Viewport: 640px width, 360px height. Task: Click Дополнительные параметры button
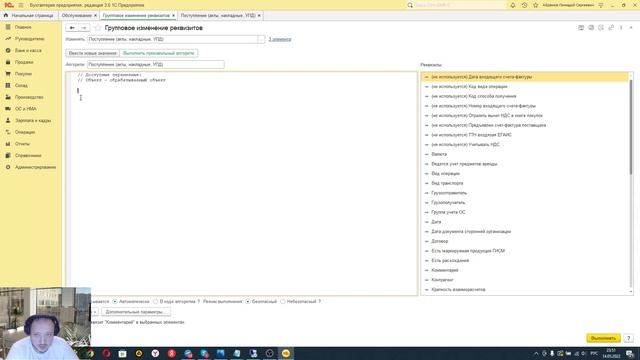(x=136, y=312)
